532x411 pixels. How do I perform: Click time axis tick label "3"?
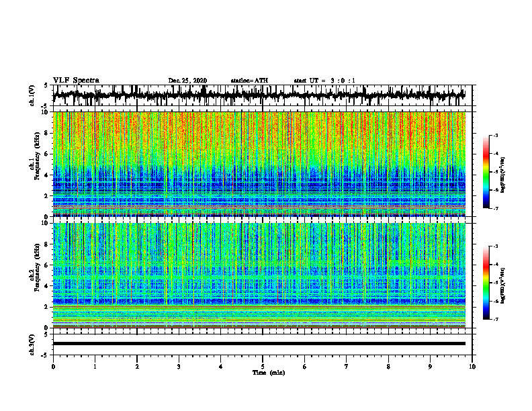pyautogui.click(x=179, y=367)
